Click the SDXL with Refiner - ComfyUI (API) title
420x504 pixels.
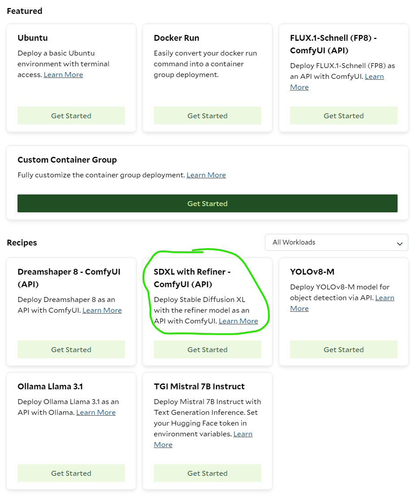click(192, 278)
